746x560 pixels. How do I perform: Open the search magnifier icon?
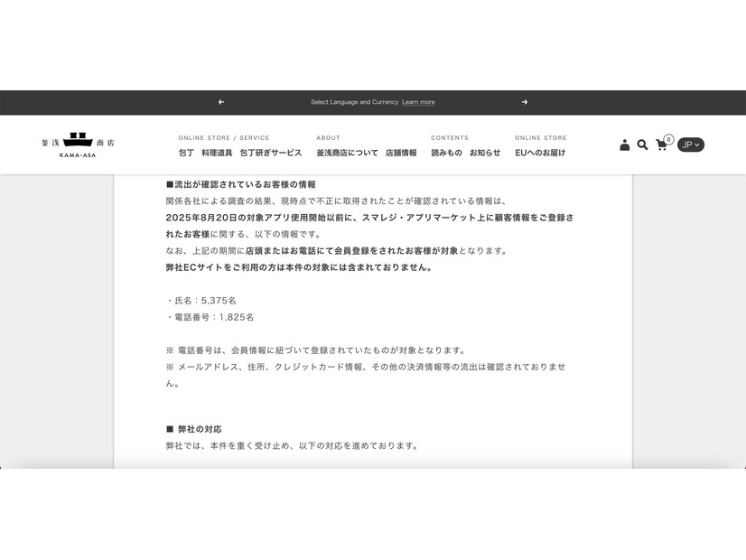tap(642, 145)
